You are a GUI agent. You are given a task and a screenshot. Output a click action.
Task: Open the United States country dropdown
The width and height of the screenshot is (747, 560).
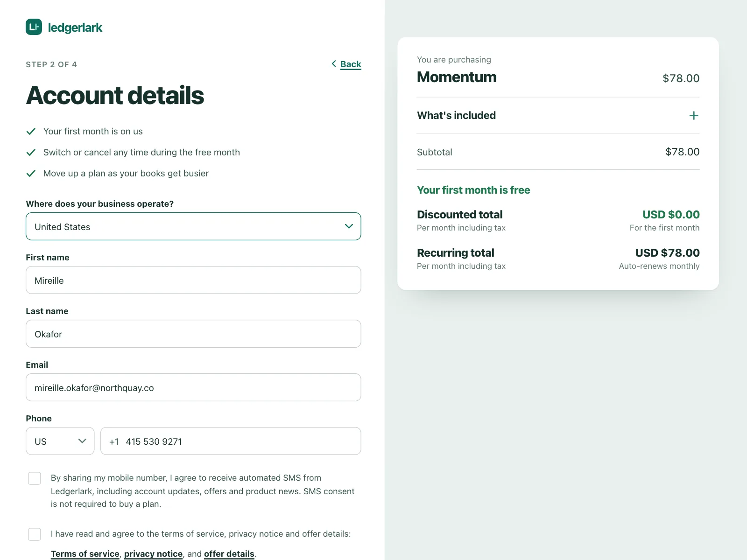tap(193, 226)
